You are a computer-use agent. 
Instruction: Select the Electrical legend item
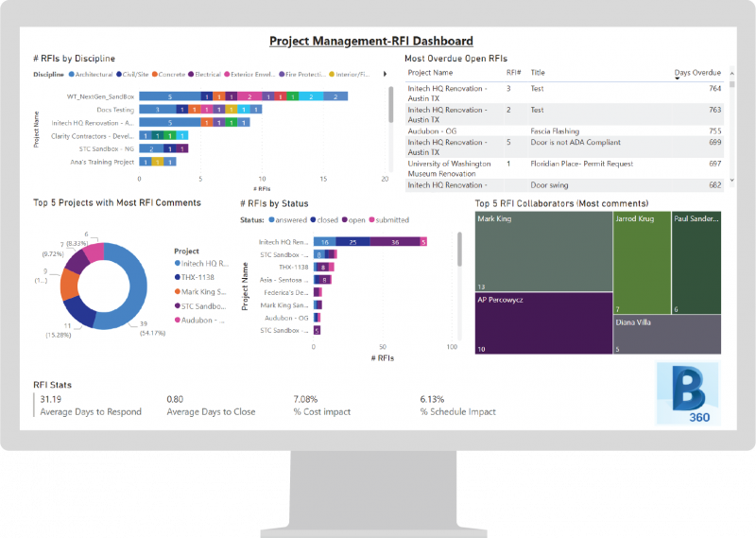click(x=204, y=75)
